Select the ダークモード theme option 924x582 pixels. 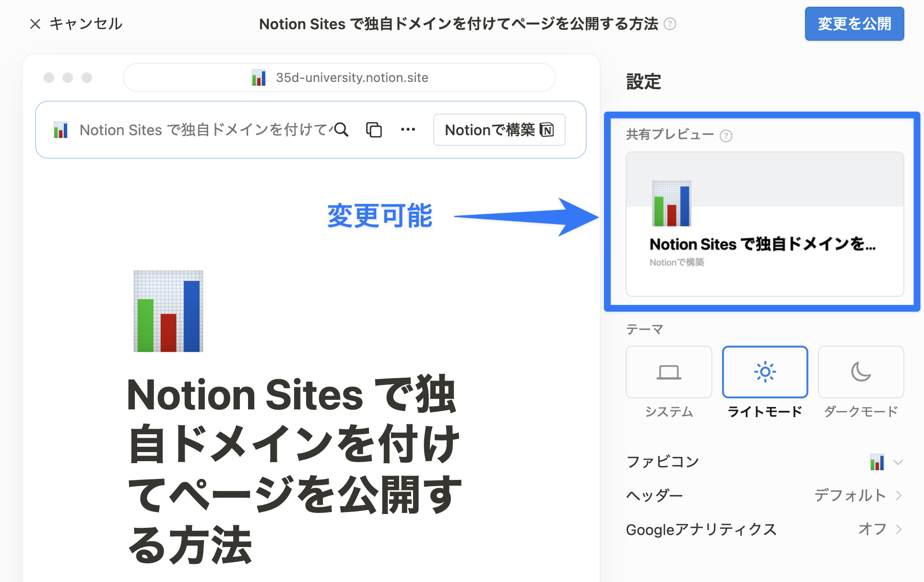point(861,372)
